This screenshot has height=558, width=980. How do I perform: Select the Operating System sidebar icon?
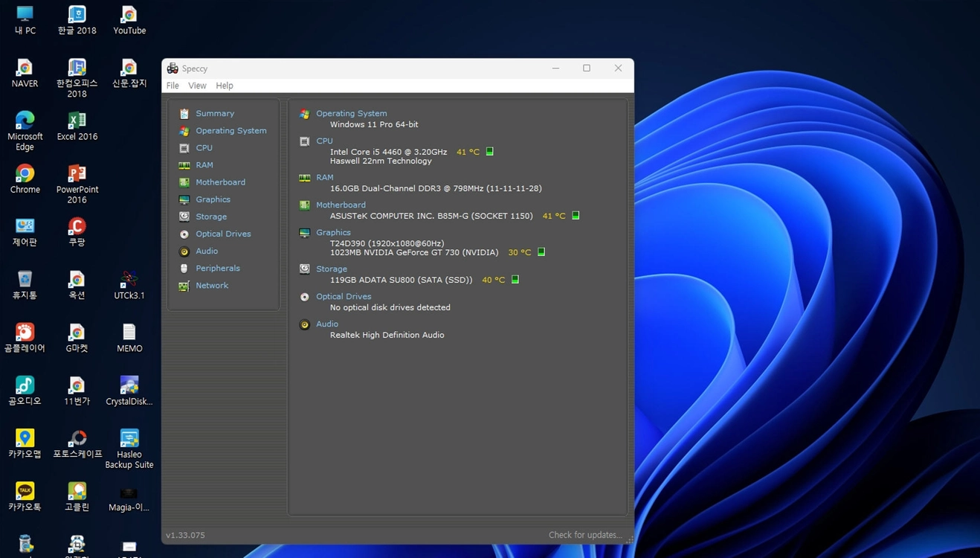click(x=184, y=131)
